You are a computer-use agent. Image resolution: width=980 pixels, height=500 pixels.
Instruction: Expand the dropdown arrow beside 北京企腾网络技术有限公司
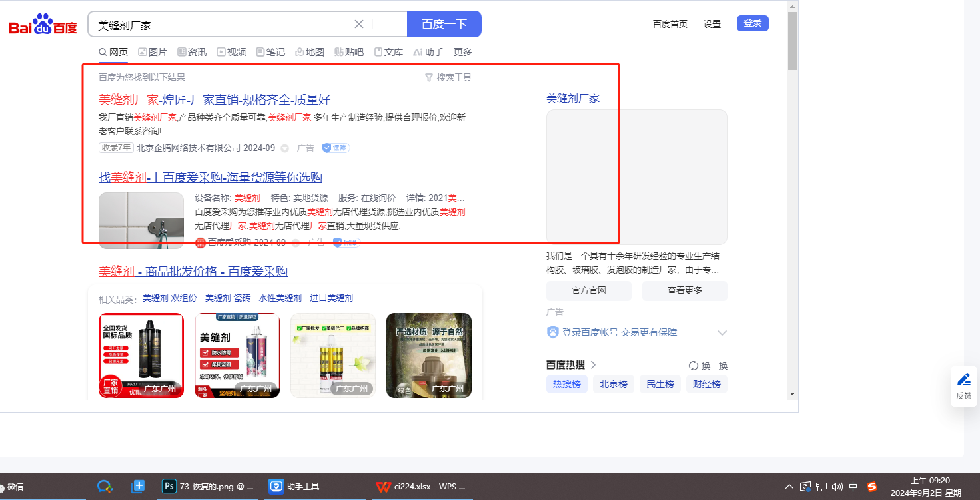click(x=285, y=148)
